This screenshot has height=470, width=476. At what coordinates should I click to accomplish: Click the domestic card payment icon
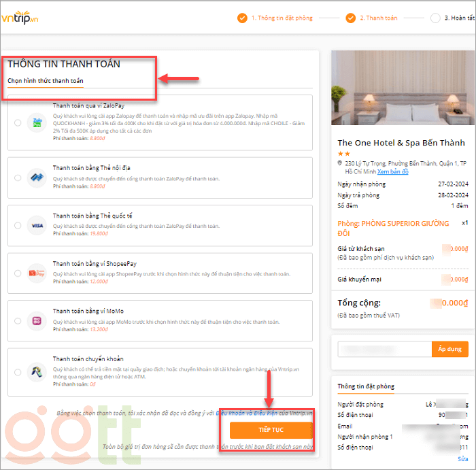coord(37,178)
